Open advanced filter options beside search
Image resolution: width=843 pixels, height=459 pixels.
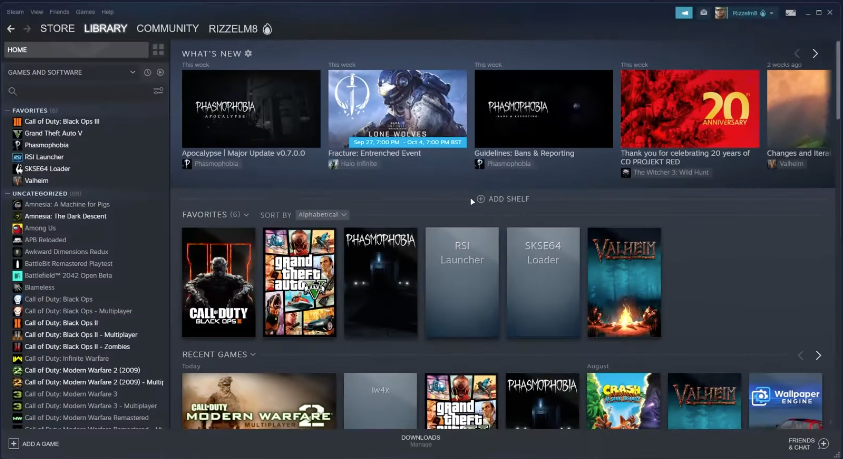(158, 91)
